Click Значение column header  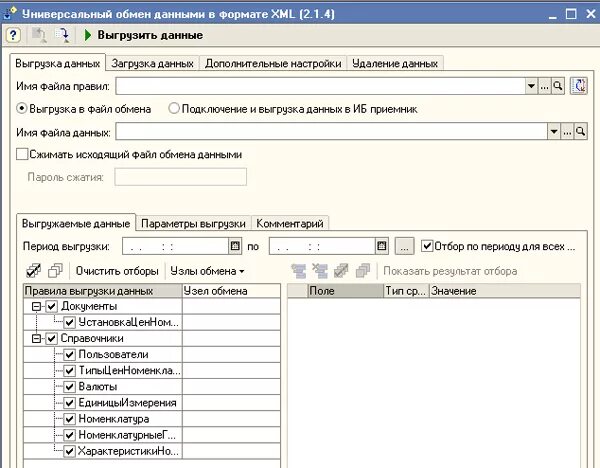tap(505, 291)
